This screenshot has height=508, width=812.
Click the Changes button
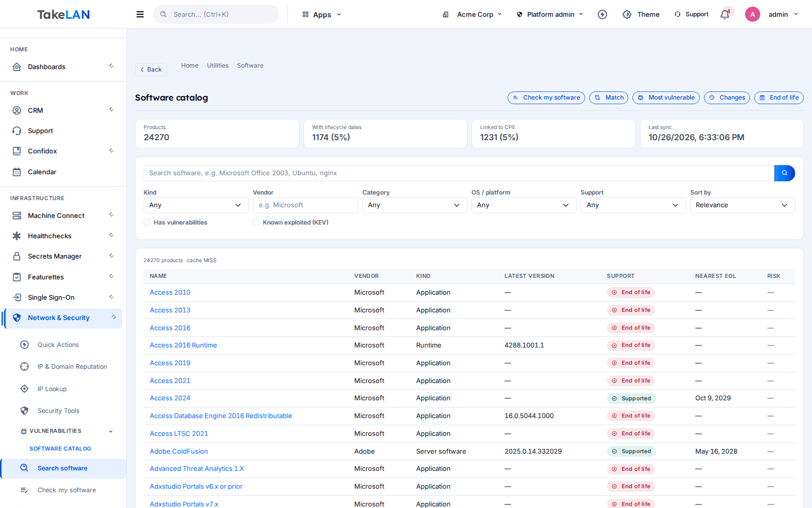(727, 98)
